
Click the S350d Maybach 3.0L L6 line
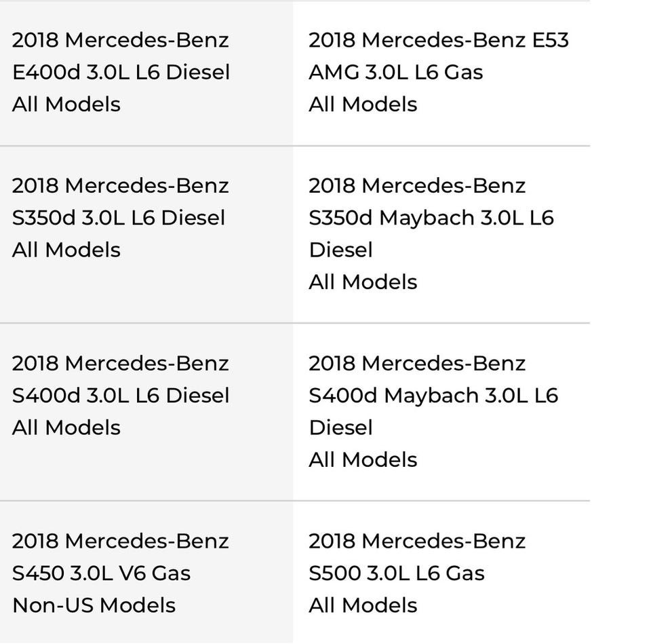431,218
